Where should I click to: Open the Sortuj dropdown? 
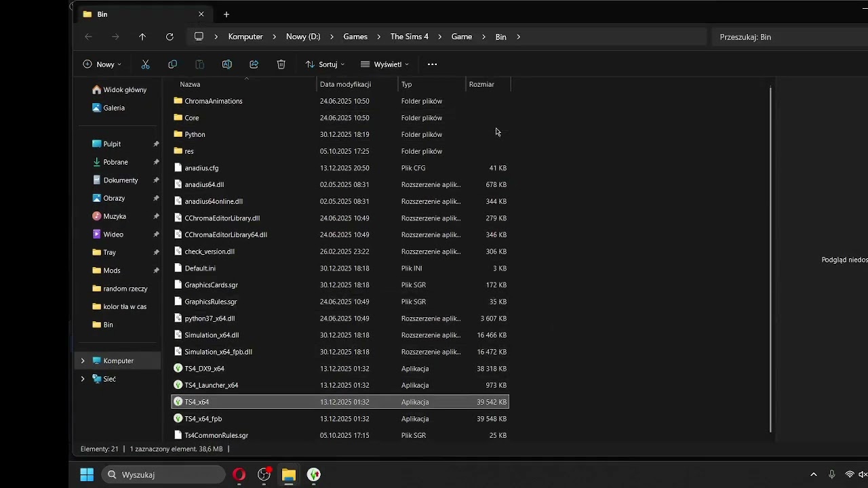point(325,64)
